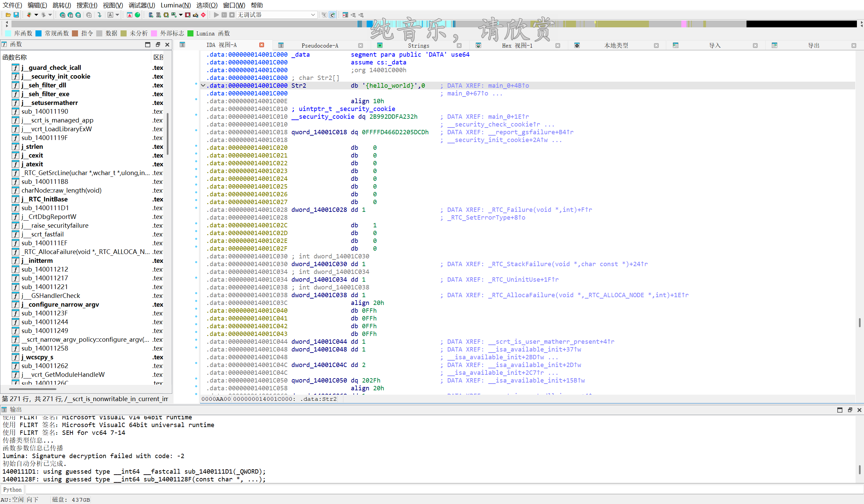
Task: Collapse the Str2 data line expander
Action: click(203, 86)
